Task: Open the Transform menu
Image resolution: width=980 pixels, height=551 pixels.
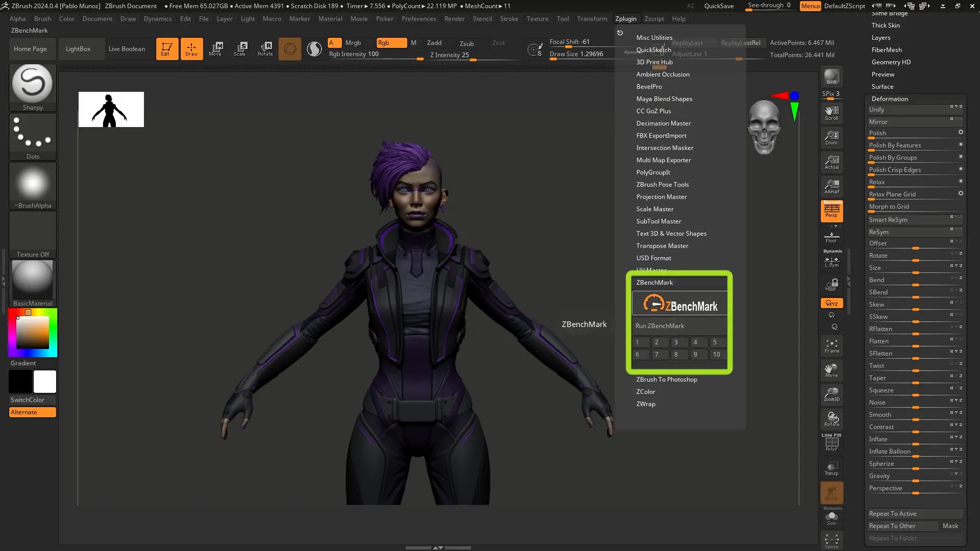Action: [592, 19]
